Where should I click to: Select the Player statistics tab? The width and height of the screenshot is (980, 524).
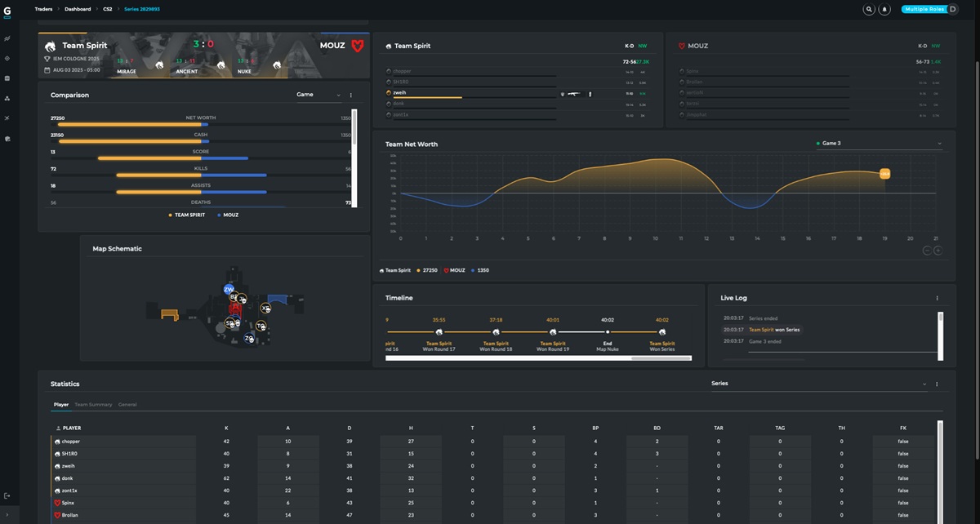pyautogui.click(x=61, y=404)
